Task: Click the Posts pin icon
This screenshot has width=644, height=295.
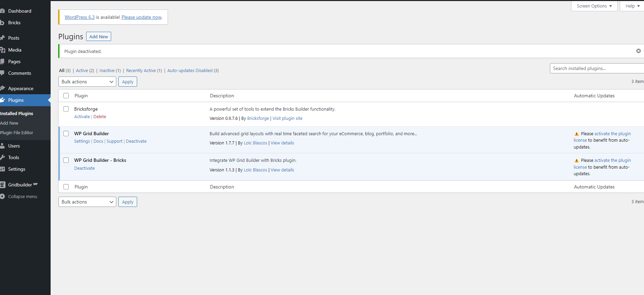Action: click(2, 38)
